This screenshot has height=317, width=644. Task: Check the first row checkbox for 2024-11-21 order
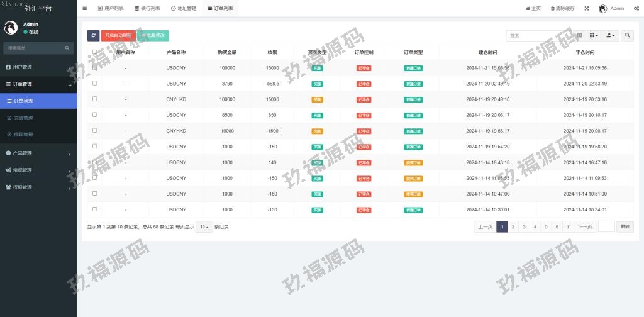[x=95, y=68]
